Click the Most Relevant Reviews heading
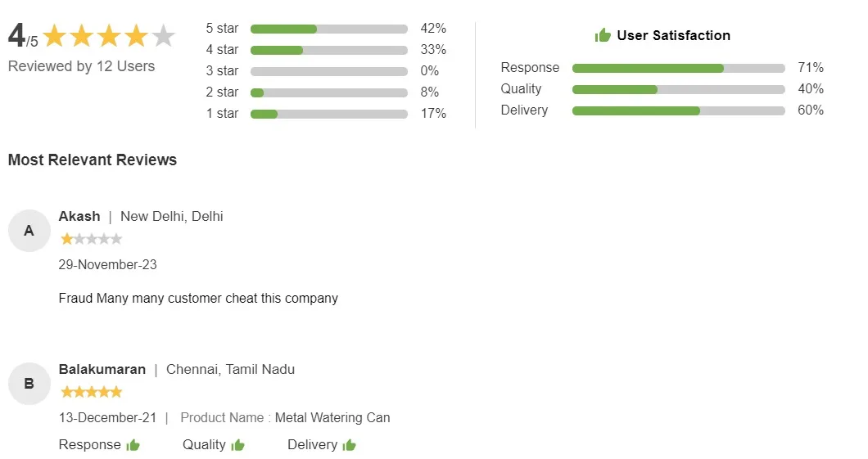The width and height of the screenshot is (868, 459). [x=93, y=160]
